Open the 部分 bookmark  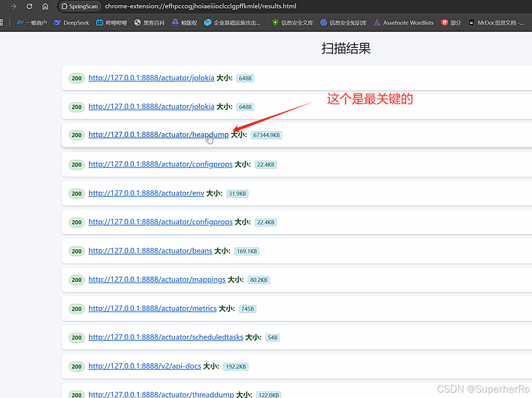[x=451, y=23]
